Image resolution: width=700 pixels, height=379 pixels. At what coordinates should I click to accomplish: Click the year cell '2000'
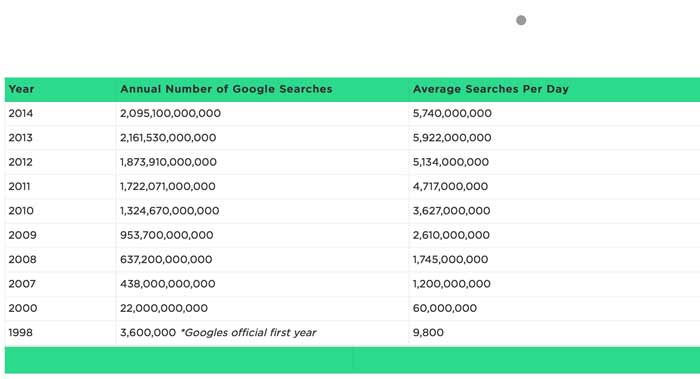(x=23, y=308)
